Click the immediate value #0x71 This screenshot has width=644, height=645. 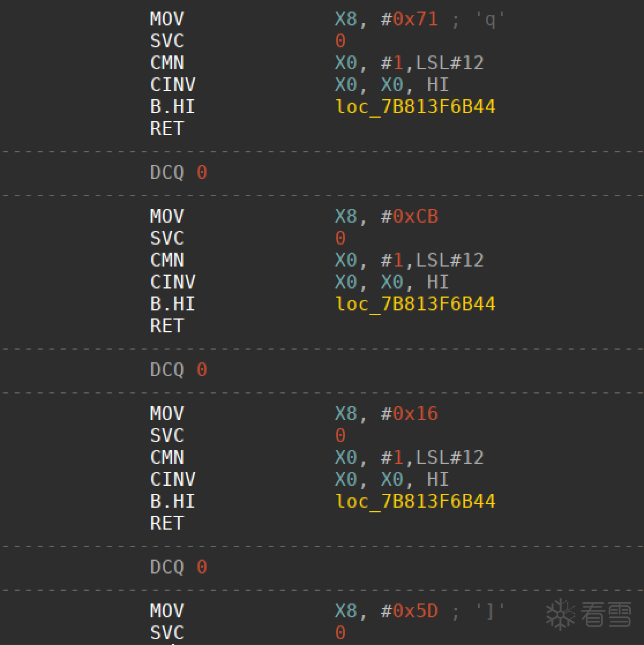click(x=410, y=20)
